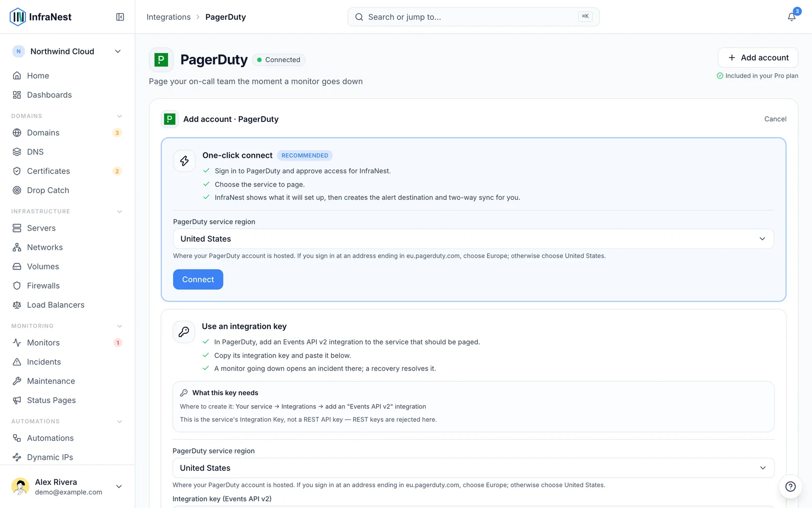Viewport: 812px width, 508px height.
Task: Open the help question mark button
Action: click(x=790, y=486)
